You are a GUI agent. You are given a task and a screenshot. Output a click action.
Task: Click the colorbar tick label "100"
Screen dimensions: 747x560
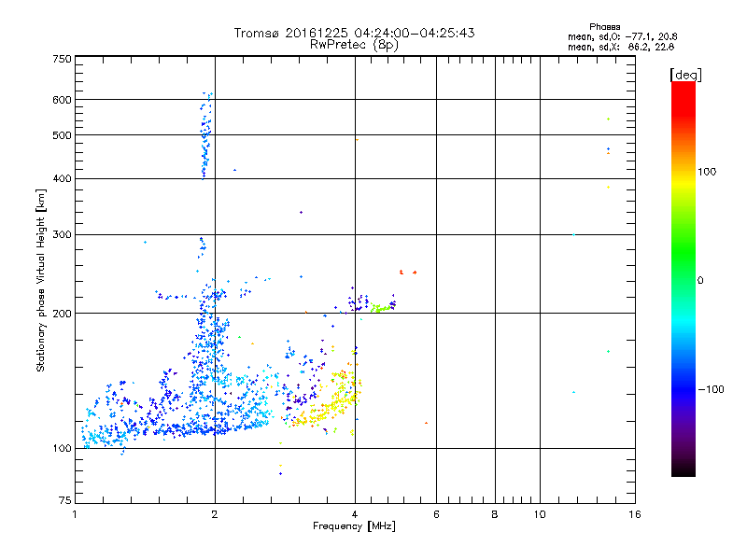[x=707, y=172]
